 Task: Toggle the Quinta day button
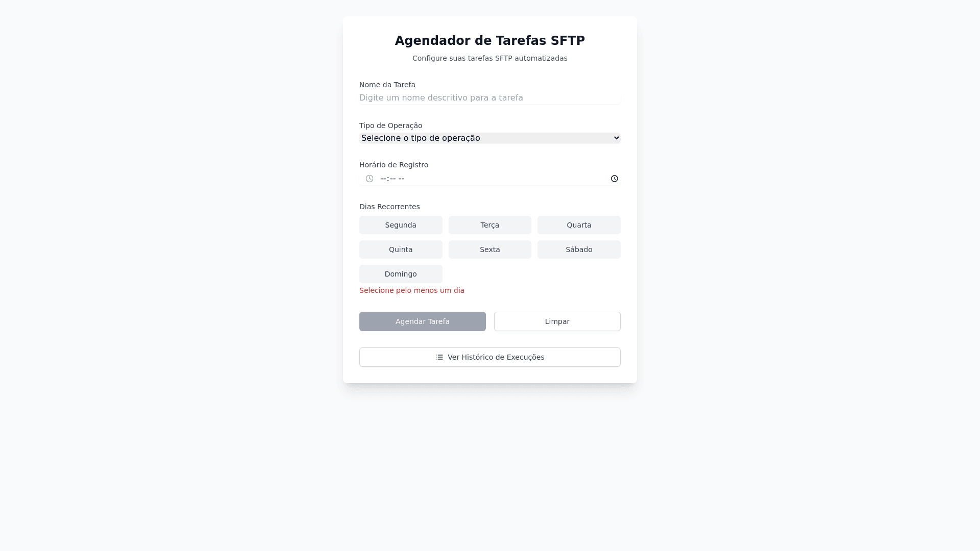click(401, 249)
